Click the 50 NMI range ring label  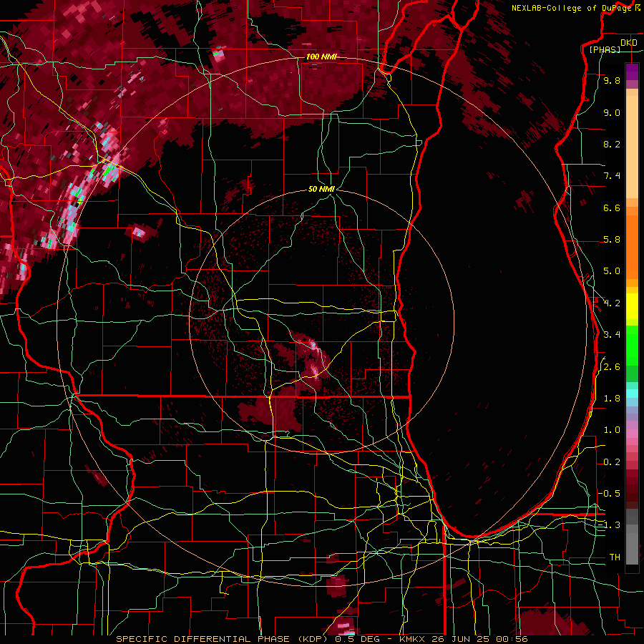click(x=321, y=189)
